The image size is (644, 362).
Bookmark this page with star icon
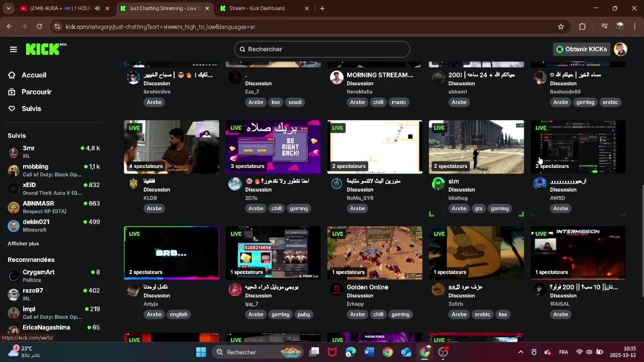pos(561,27)
